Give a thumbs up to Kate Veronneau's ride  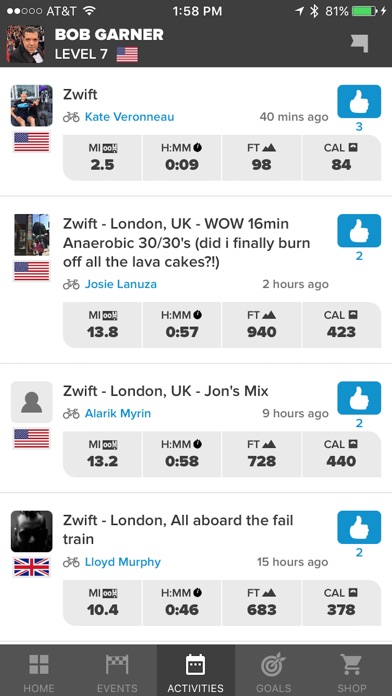[x=359, y=102]
